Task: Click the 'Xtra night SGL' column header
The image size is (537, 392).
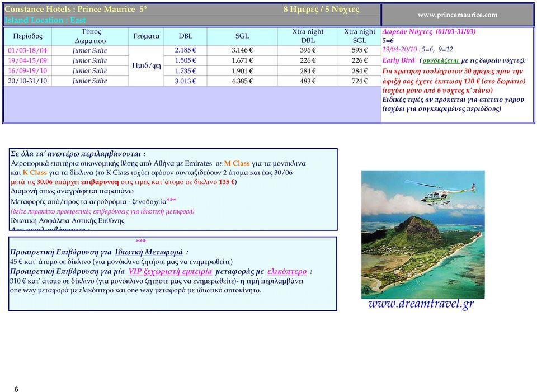Action: [360, 36]
